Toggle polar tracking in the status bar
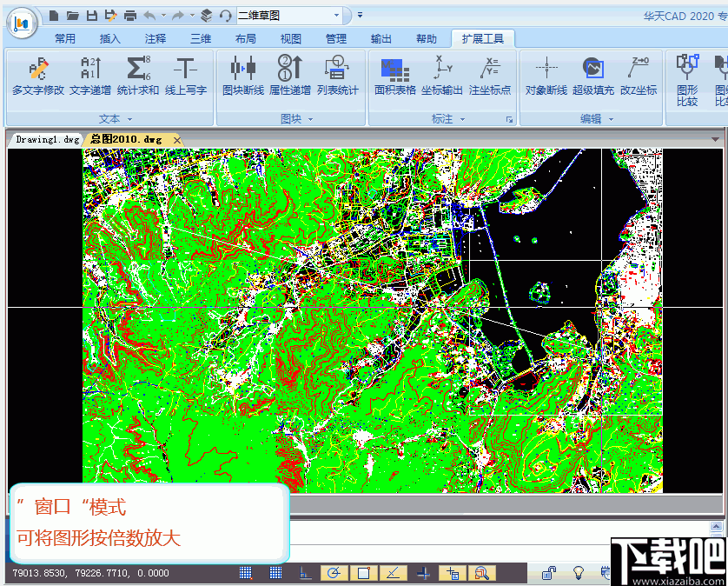Image resolution: width=728 pixels, height=586 pixels. [x=334, y=573]
